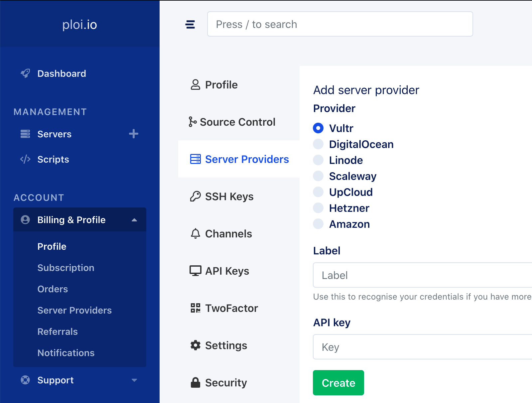Click the Dashboard rocket icon
Viewport: 532px width, 403px height.
pyautogui.click(x=25, y=73)
